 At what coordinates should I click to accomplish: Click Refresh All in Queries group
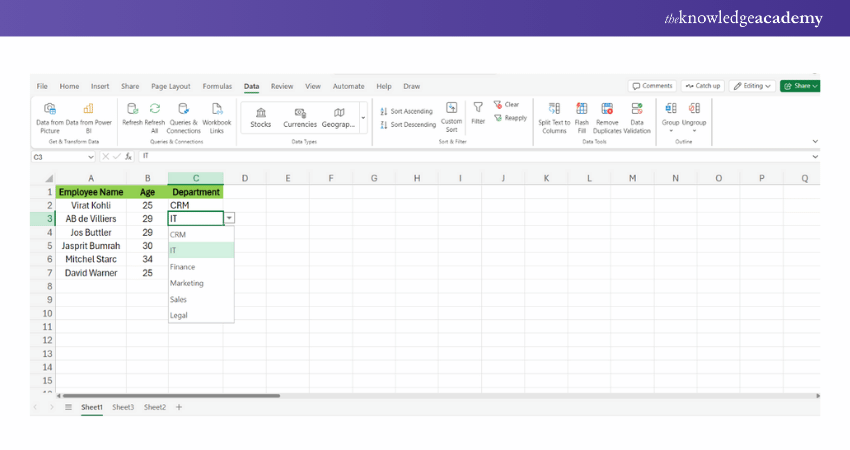(x=155, y=110)
